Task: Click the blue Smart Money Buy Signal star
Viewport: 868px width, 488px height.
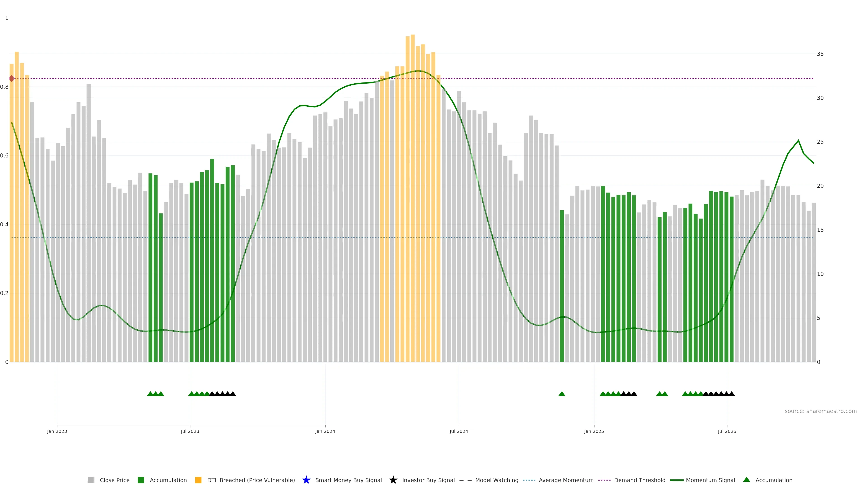Action: tap(306, 480)
